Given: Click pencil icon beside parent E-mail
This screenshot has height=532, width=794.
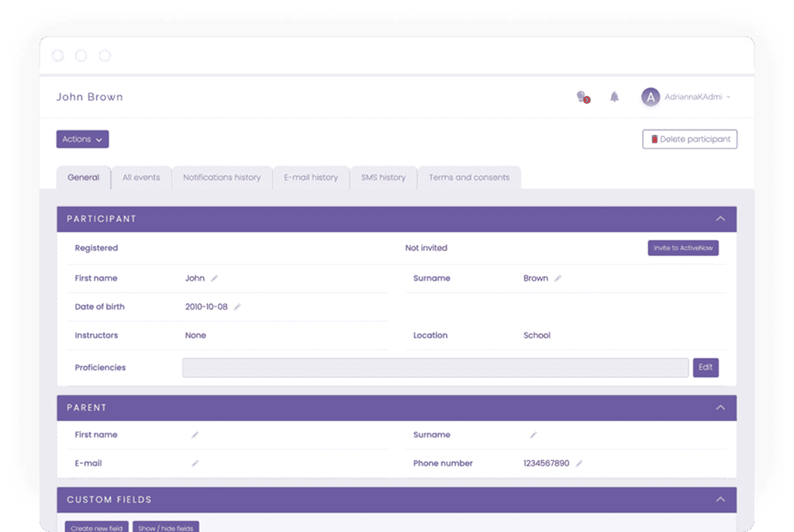Looking at the screenshot, I should tap(195, 464).
